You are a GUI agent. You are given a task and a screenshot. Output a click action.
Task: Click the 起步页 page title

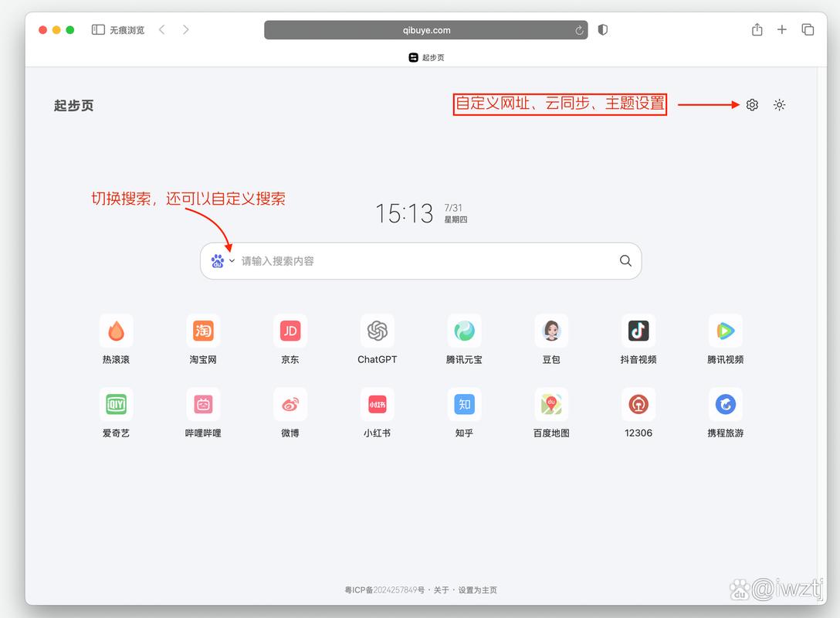[73, 106]
